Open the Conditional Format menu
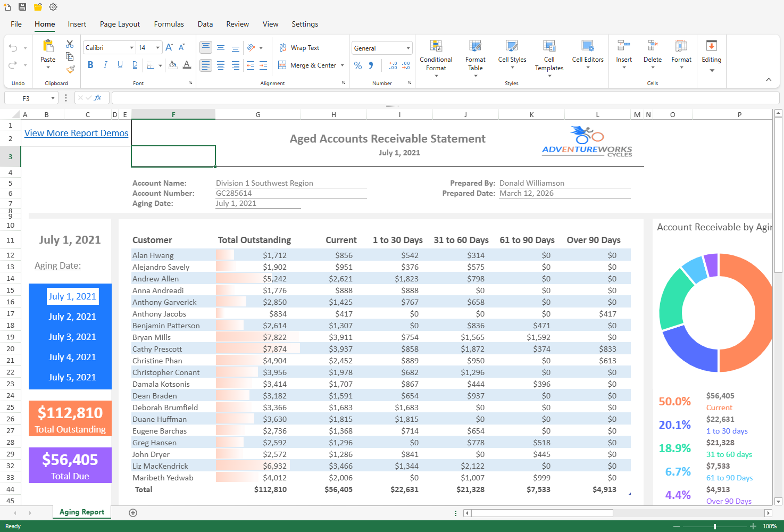784x532 pixels. pos(436,58)
